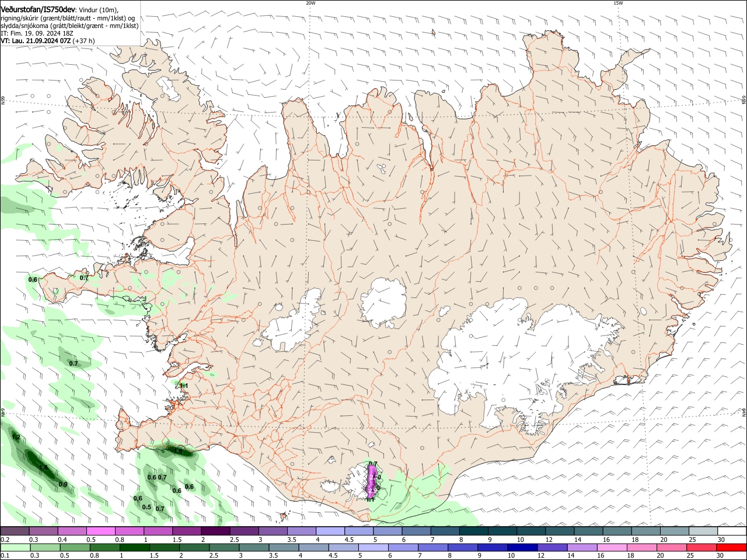Click the 'rigning/skúrir' legend description line

click(x=67, y=17)
